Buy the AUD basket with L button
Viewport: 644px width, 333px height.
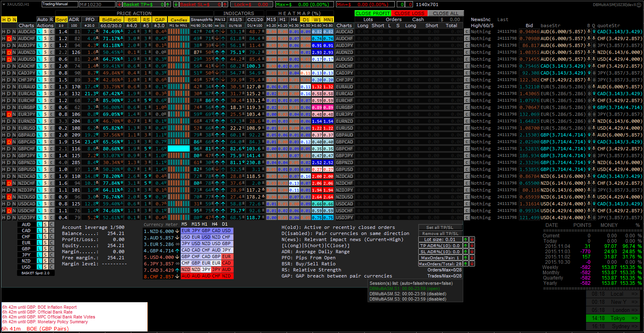[39, 224]
